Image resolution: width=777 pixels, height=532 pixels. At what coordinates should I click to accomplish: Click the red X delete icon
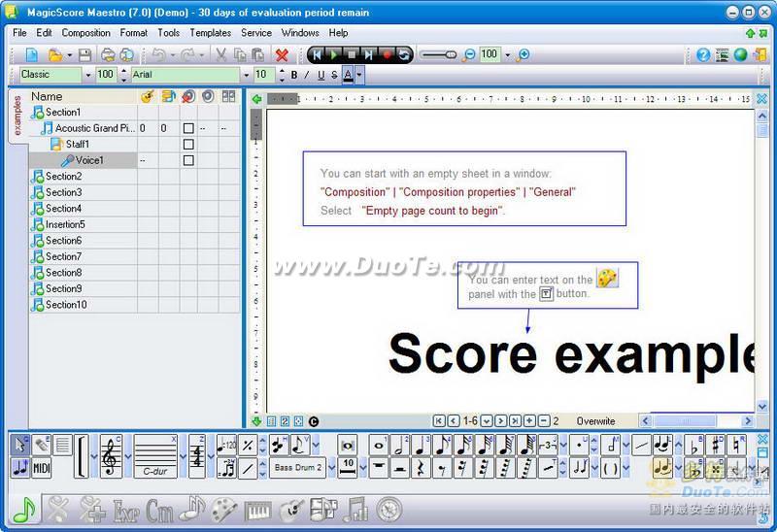pyautogui.click(x=282, y=54)
